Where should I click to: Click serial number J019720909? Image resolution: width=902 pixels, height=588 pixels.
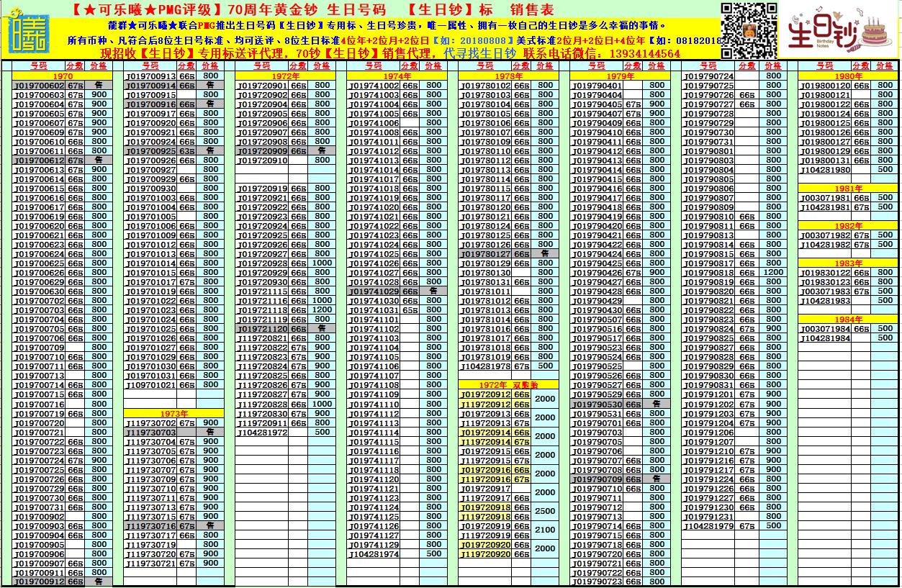click(x=263, y=151)
